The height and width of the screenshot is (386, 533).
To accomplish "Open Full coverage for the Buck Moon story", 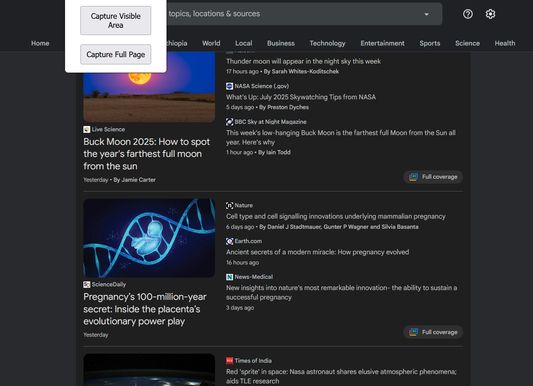I will point(433,177).
